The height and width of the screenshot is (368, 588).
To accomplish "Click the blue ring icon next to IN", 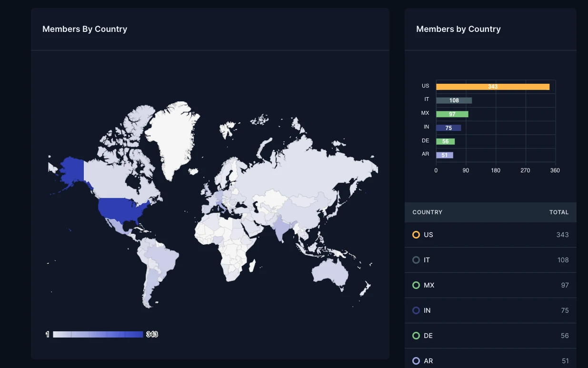I will pyautogui.click(x=416, y=310).
